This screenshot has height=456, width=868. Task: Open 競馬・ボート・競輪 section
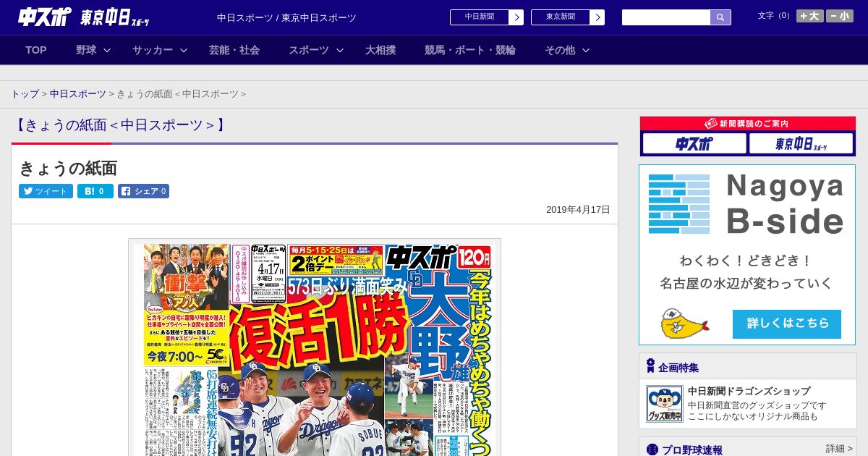(470, 50)
